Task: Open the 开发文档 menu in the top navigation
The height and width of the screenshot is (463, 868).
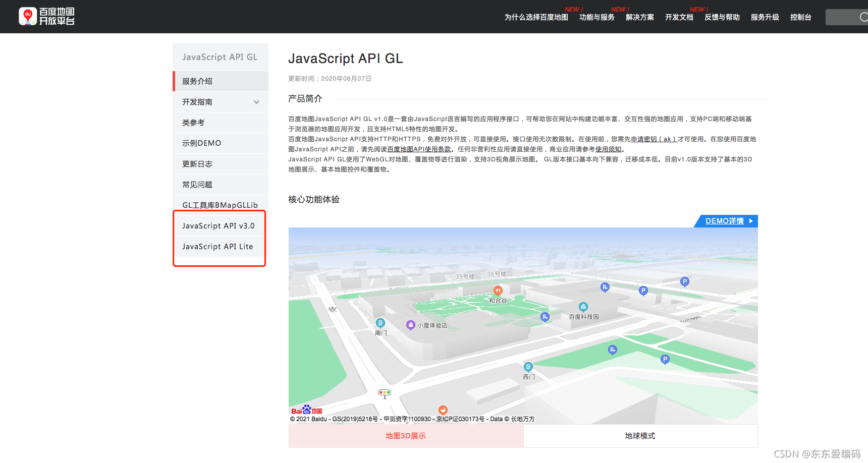Action: point(678,17)
